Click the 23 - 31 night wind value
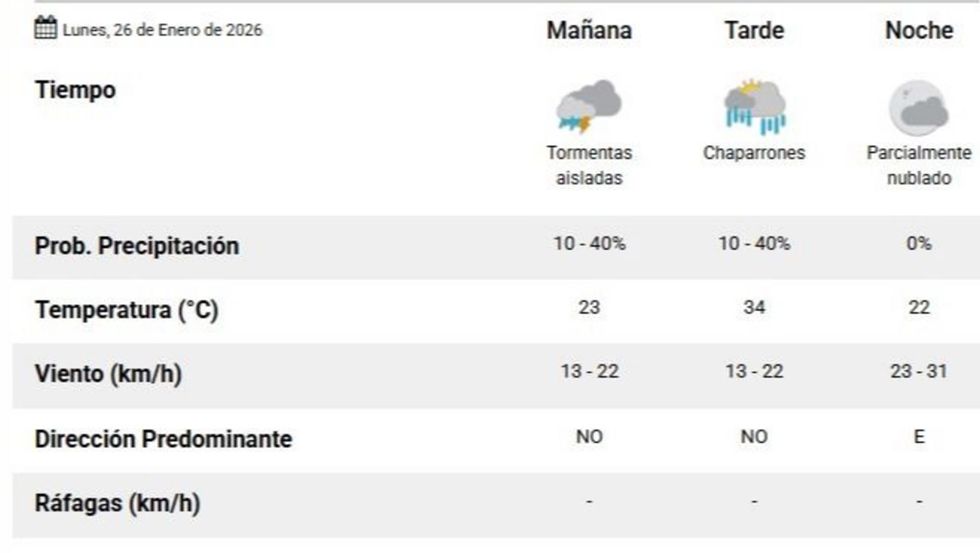Screen dimensions: 980x553 919,372
